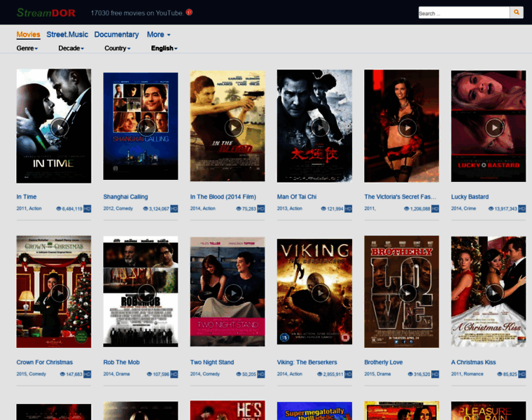Image resolution: width=532 pixels, height=420 pixels.
Task: Open the English language dropdown
Action: 164,48
